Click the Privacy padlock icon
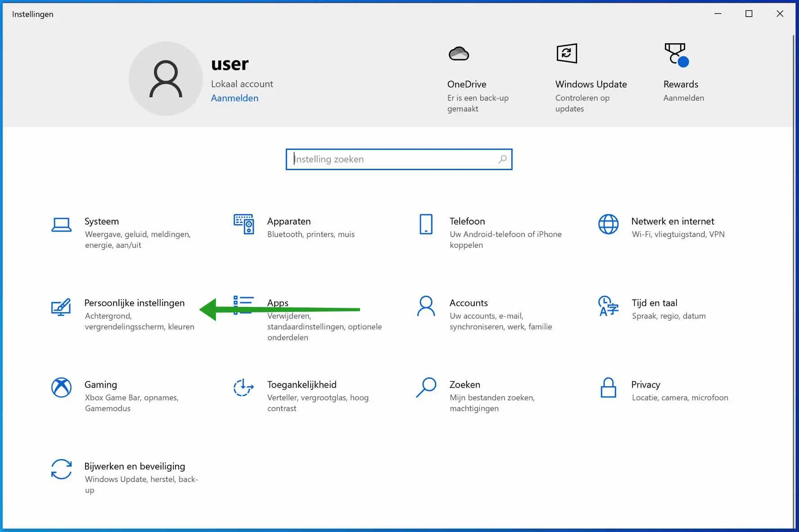The width and height of the screenshot is (799, 532). pos(608,388)
